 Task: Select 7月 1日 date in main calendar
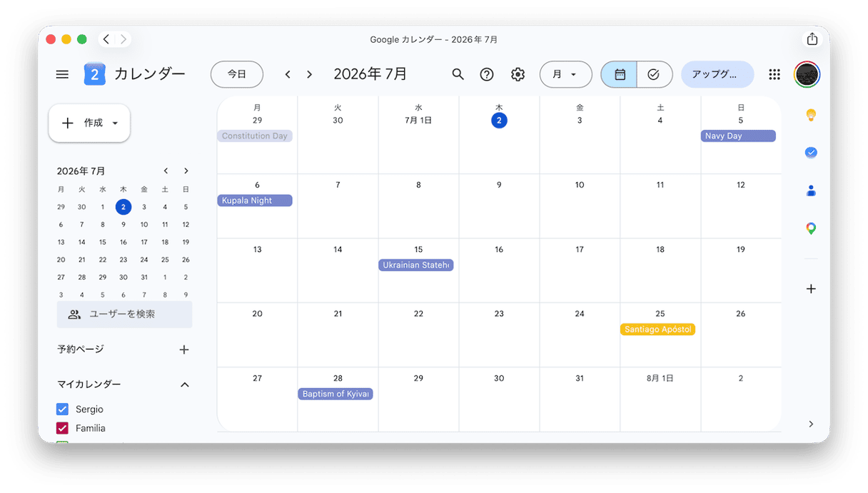tap(418, 121)
